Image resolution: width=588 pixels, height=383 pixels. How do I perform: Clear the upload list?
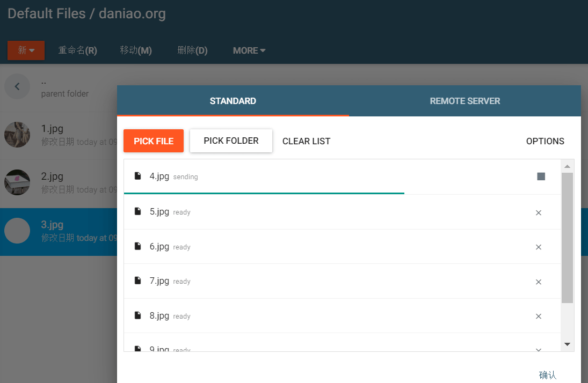(307, 141)
